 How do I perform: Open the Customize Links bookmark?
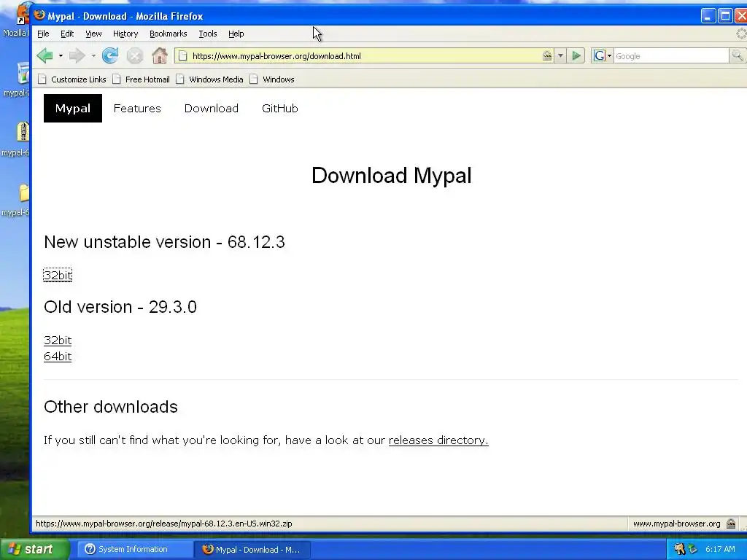pos(72,79)
